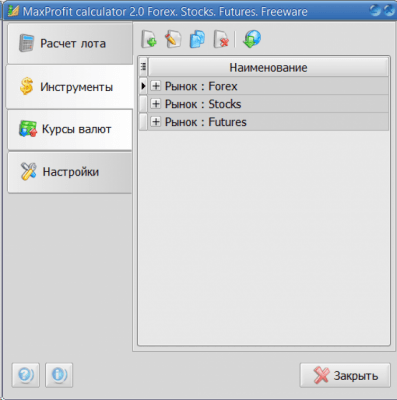Minimize the MaxProfit calculator window
Viewport: 397px width, 400px height.
pos(375,10)
